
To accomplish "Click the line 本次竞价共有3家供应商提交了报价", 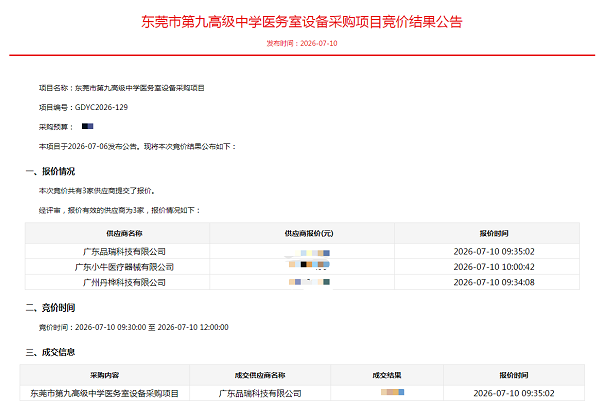I will point(97,191).
